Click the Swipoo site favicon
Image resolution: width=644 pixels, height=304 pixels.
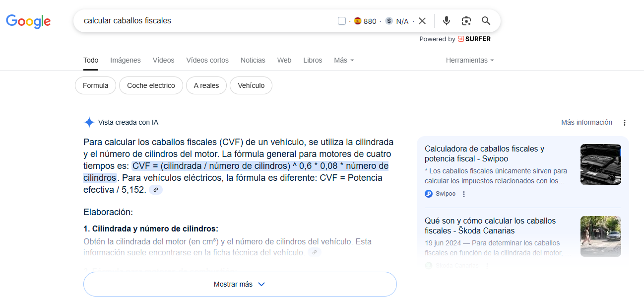point(429,194)
